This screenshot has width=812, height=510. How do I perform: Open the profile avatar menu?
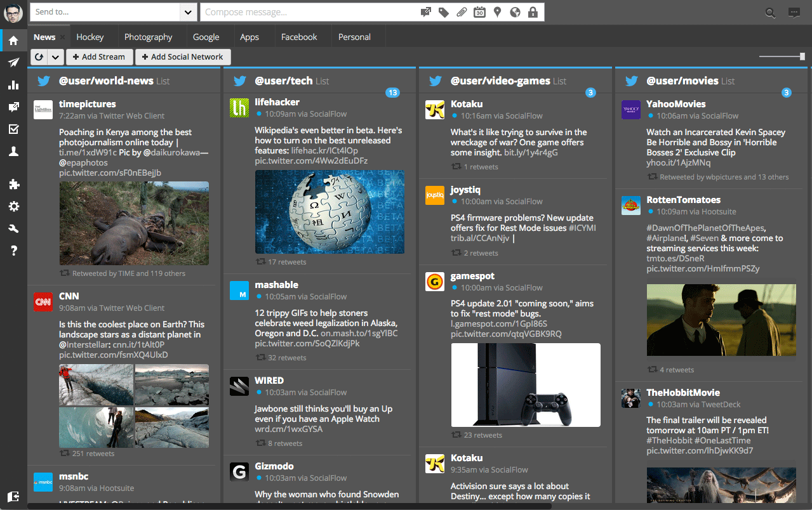click(x=13, y=12)
